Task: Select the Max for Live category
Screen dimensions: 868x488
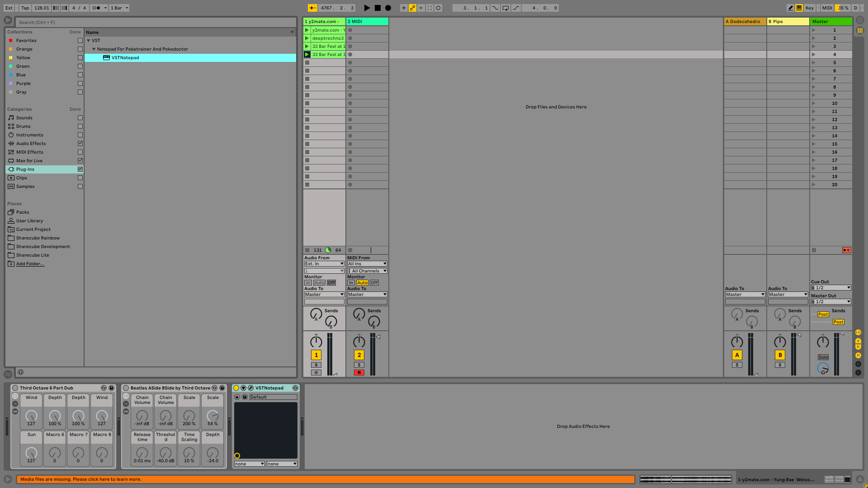Action: coord(29,161)
